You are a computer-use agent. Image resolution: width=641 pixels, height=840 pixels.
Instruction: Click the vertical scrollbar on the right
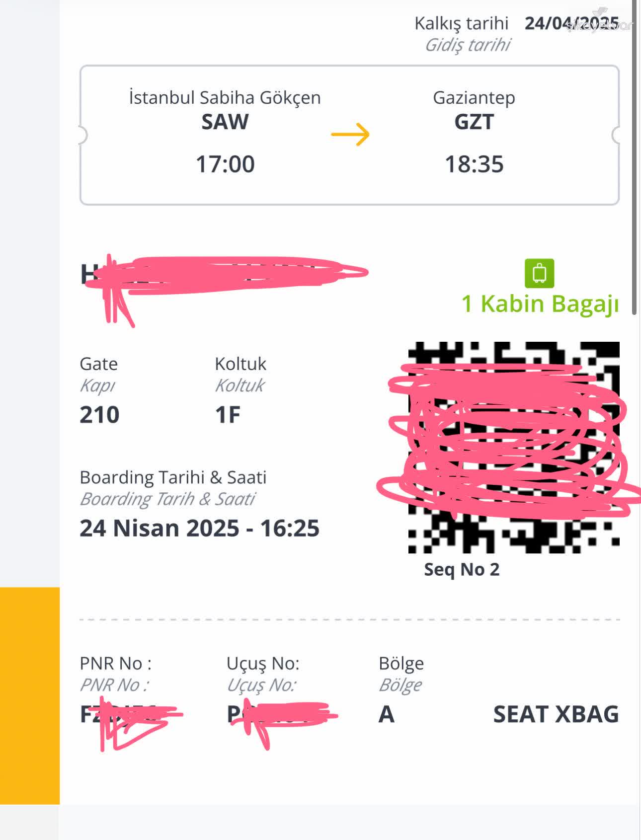[635, 159]
